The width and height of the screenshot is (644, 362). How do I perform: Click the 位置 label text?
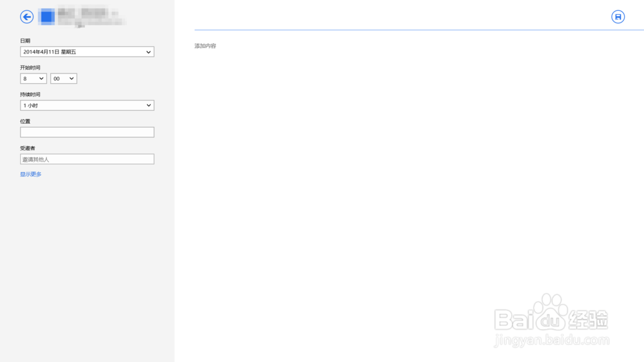(25, 121)
